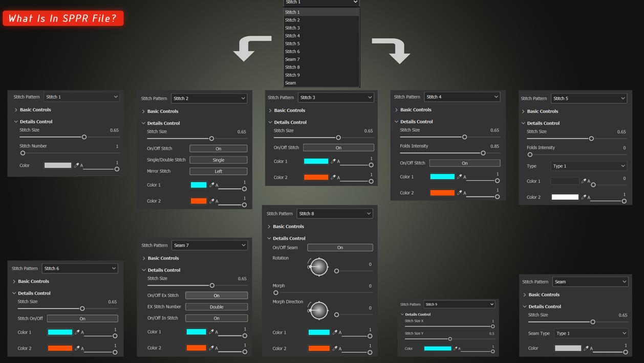Toggle Stitch On/Off in Stitch 6 panel
644x363 pixels.
click(82, 319)
